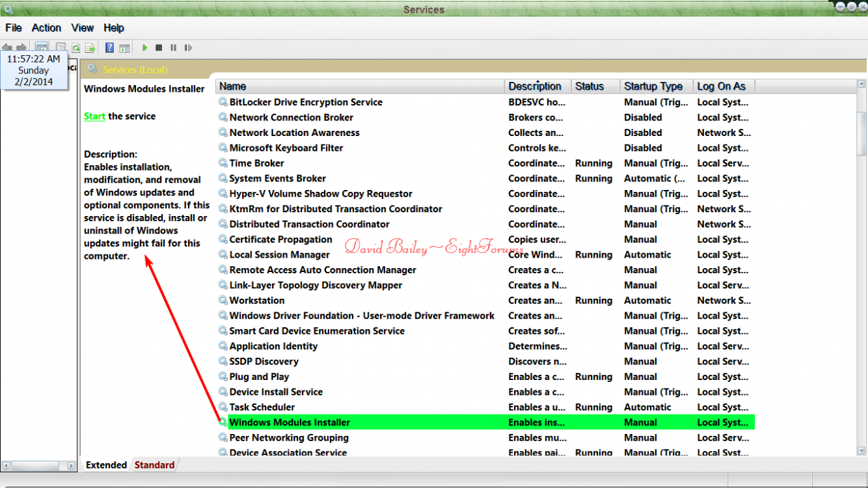Select Remote Access Auto Connection Manager
This screenshot has height=488, width=868.
(x=323, y=270)
